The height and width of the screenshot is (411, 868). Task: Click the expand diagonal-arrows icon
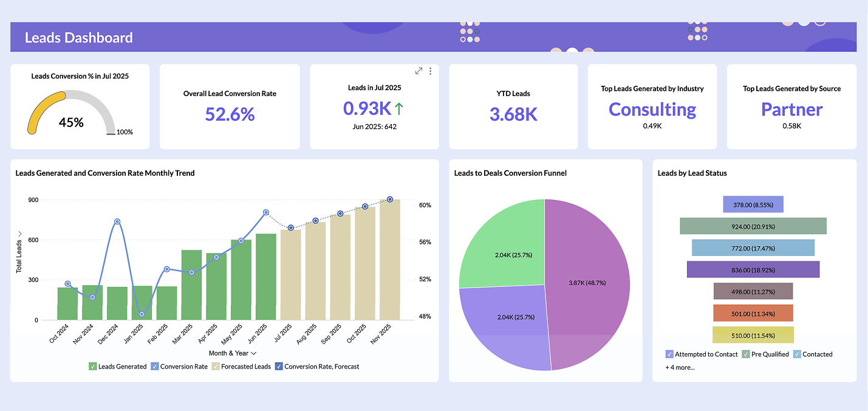[419, 71]
